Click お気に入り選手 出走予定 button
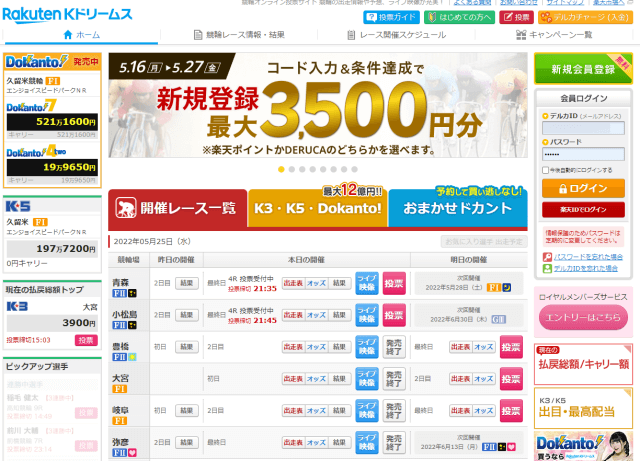Image resolution: width=640 pixels, height=461 pixels. click(484, 242)
